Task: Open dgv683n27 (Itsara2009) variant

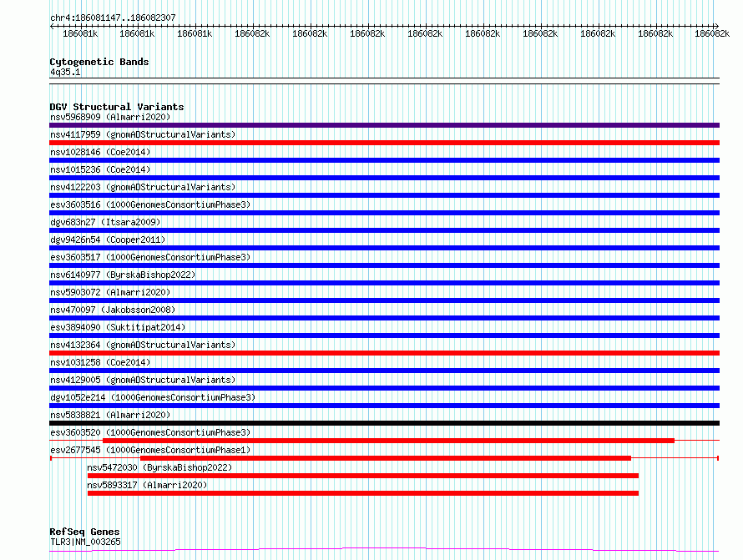Action: (105, 222)
